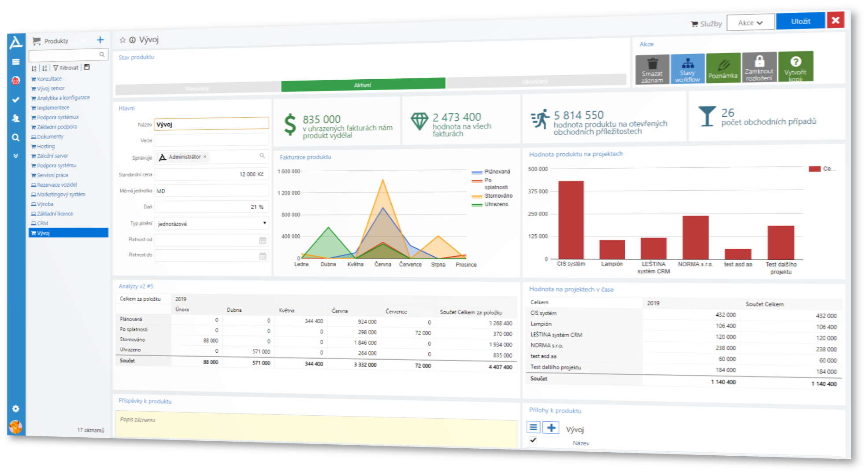The height and width of the screenshot is (476, 868).
Task: Open the Stavy workflow tile
Action: 687,69
